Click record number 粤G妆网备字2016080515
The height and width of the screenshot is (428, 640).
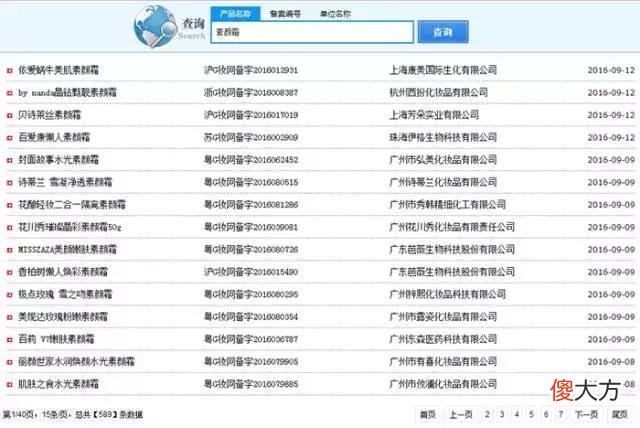click(x=251, y=182)
